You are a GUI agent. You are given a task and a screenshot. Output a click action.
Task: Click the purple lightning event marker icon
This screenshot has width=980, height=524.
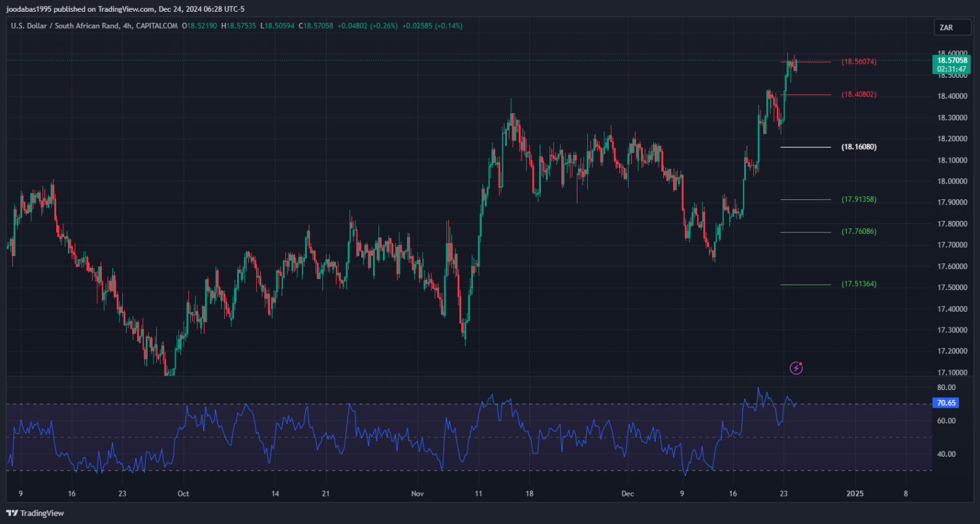coord(796,368)
